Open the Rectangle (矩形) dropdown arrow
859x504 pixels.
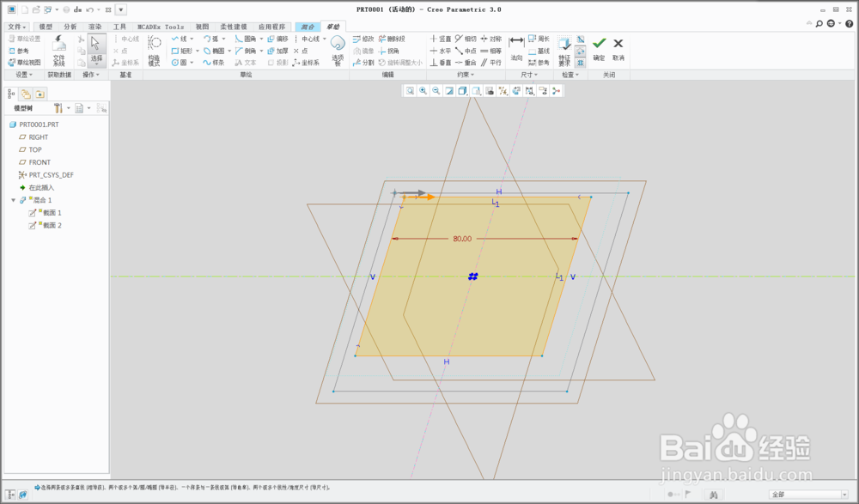pyautogui.click(x=198, y=51)
